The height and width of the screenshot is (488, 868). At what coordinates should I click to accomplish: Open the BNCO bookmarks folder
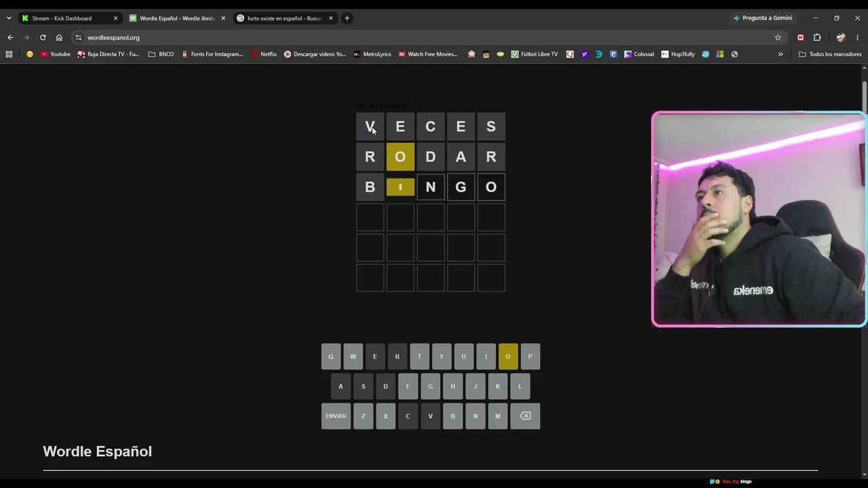click(x=161, y=54)
